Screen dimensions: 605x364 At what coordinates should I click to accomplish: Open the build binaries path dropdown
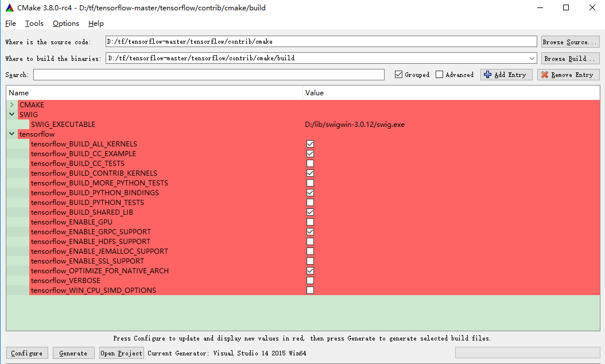coord(532,59)
